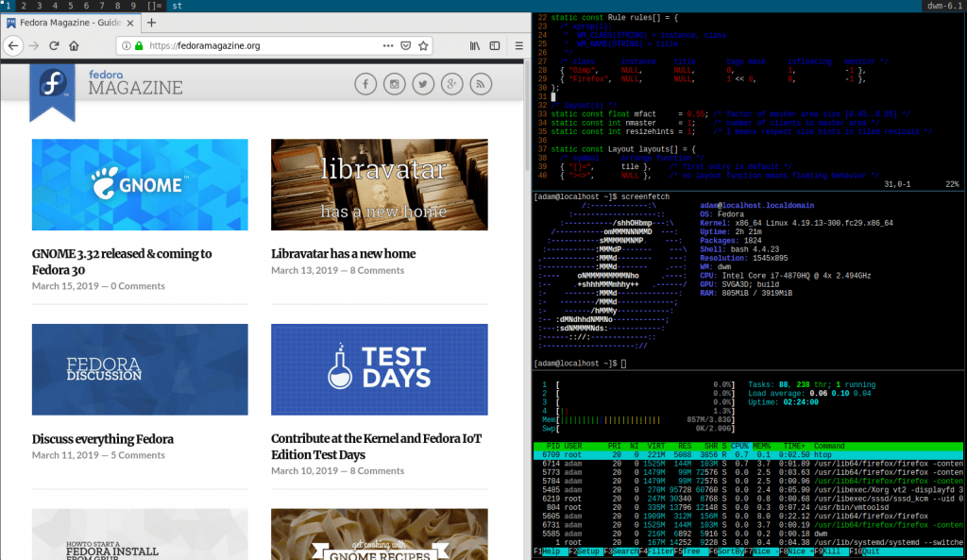Toggle the Firefox sidebar view
Screen dimensions: 967x560
tap(496, 45)
